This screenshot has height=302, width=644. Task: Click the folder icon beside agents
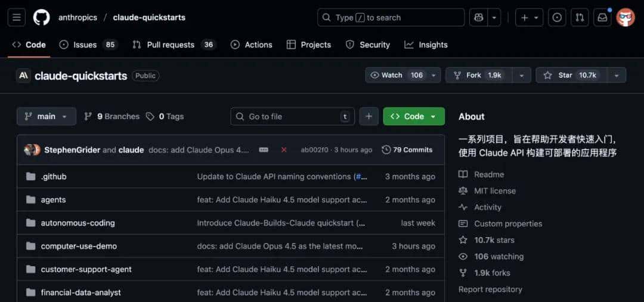(30, 200)
